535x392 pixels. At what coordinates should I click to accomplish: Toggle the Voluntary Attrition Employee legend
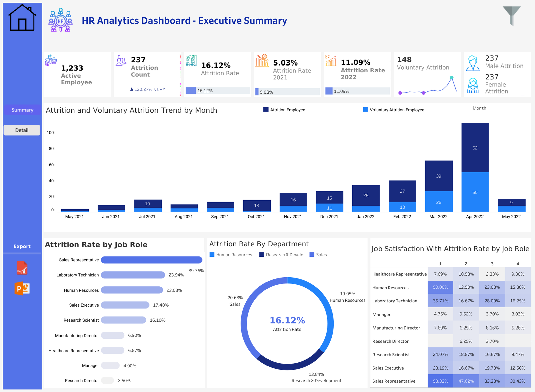[x=393, y=110]
